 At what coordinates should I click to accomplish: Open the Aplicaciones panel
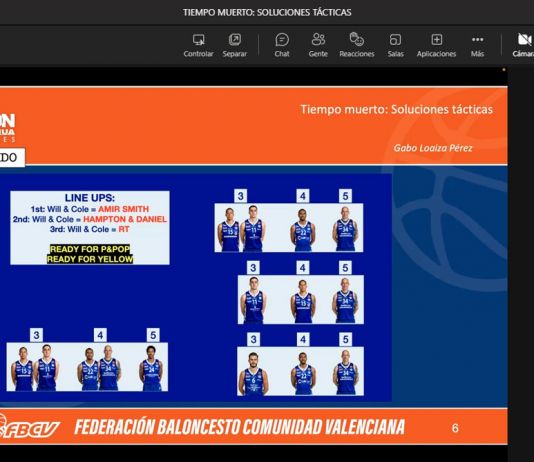(x=436, y=45)
